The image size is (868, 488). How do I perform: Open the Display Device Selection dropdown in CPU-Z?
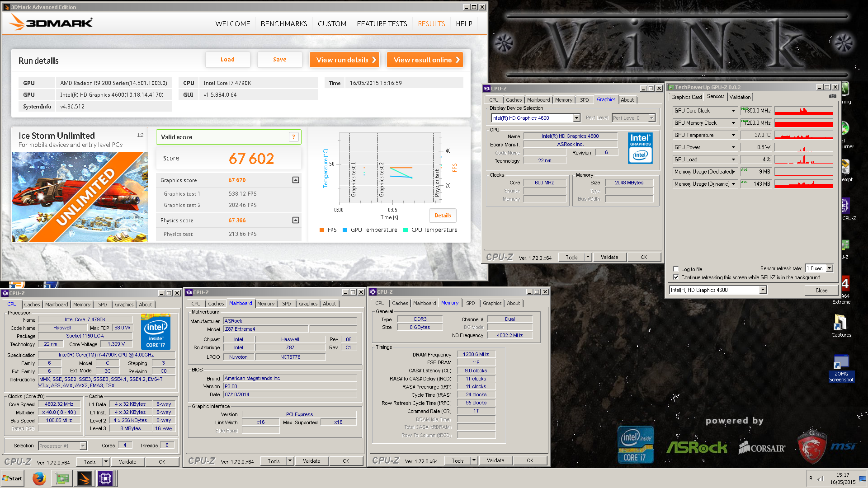pyautogui.click(x=576, y=118)
